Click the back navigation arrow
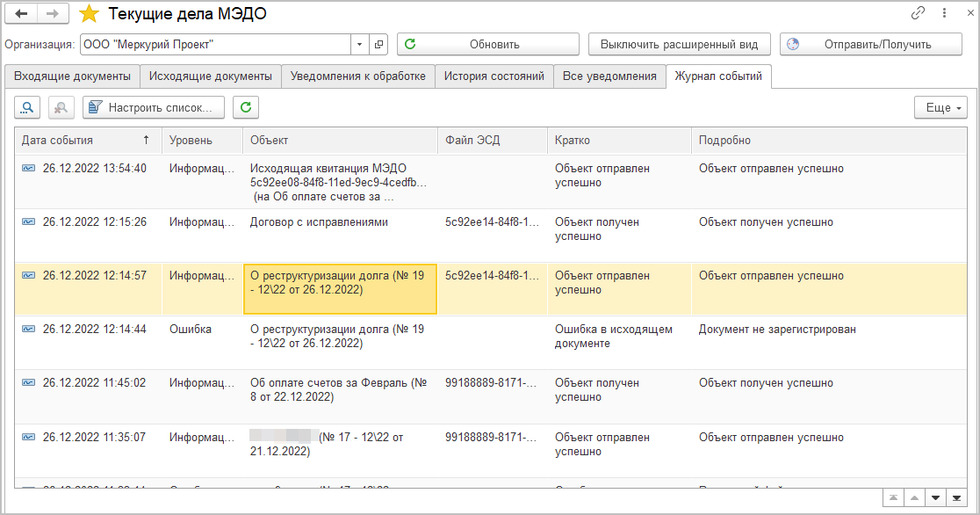The image size is (980, 515). point(22,13)
